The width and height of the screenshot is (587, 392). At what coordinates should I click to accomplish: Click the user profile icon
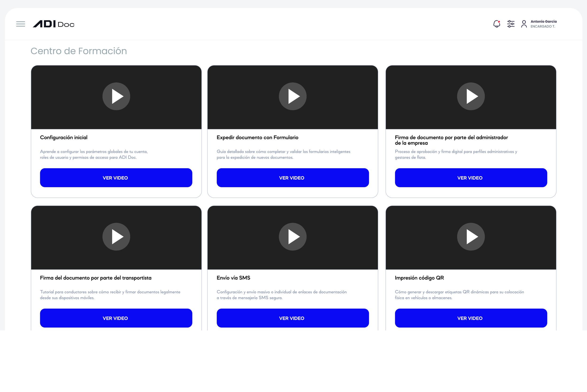point(524,24)
